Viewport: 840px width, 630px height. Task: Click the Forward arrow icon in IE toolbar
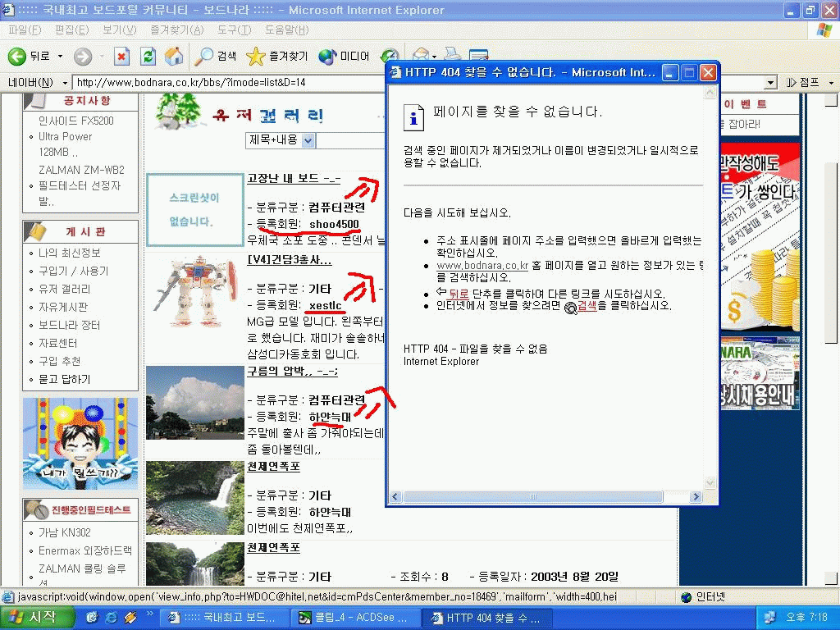pos(83,56)
